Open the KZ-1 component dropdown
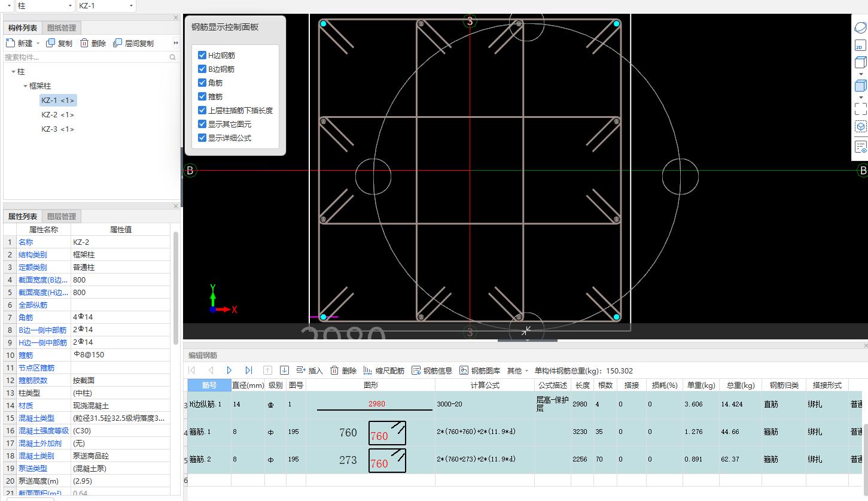 [131, 6]
